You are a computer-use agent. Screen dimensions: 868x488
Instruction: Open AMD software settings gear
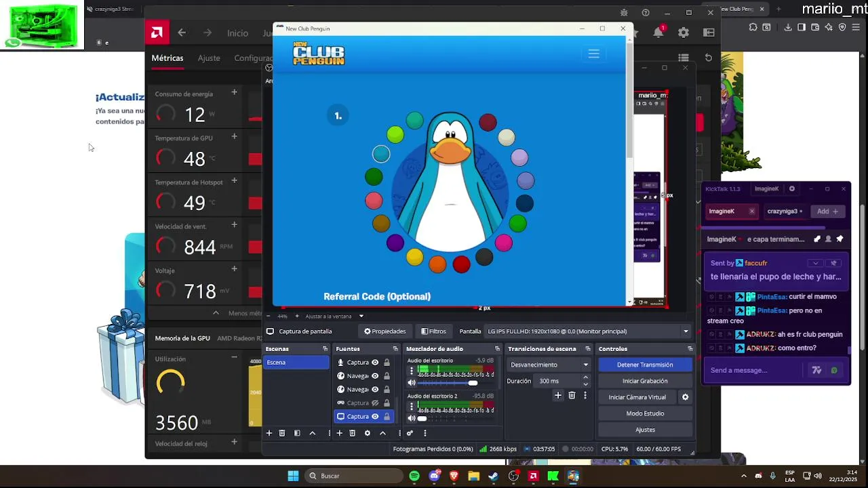pyautogui.click(x=684, y=33)
